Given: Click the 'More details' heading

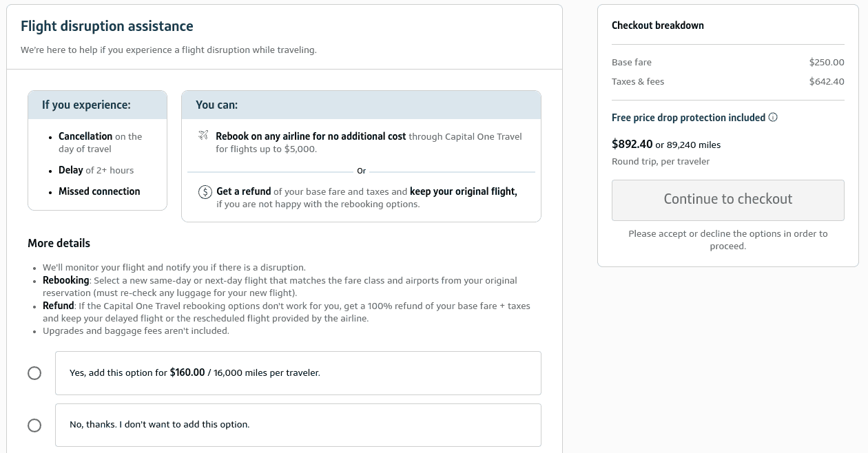Looking at the screenshot, I should tap(59, 243).
